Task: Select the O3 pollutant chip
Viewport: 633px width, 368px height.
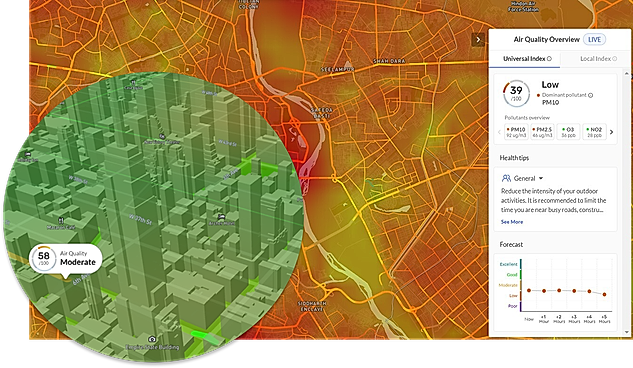Action: click(568, 132)
